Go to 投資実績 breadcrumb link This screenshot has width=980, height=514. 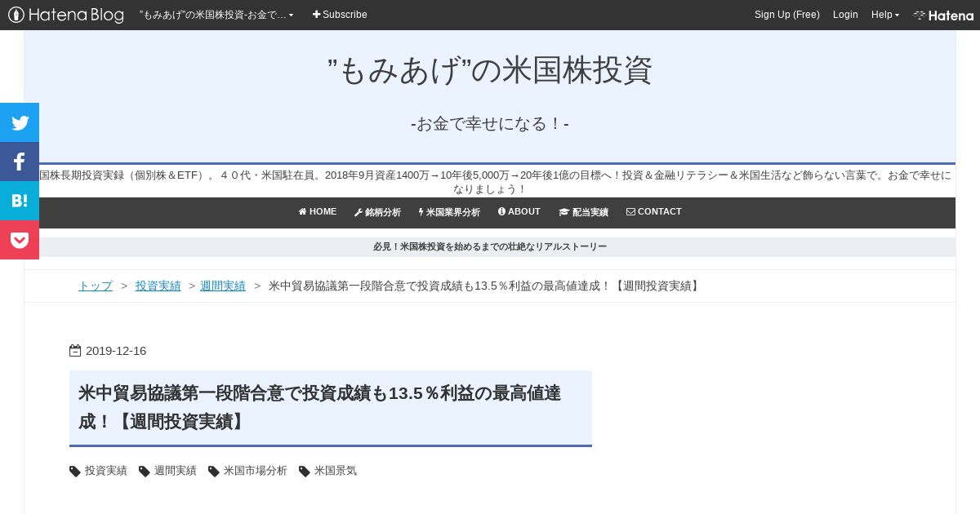(158, 286)
